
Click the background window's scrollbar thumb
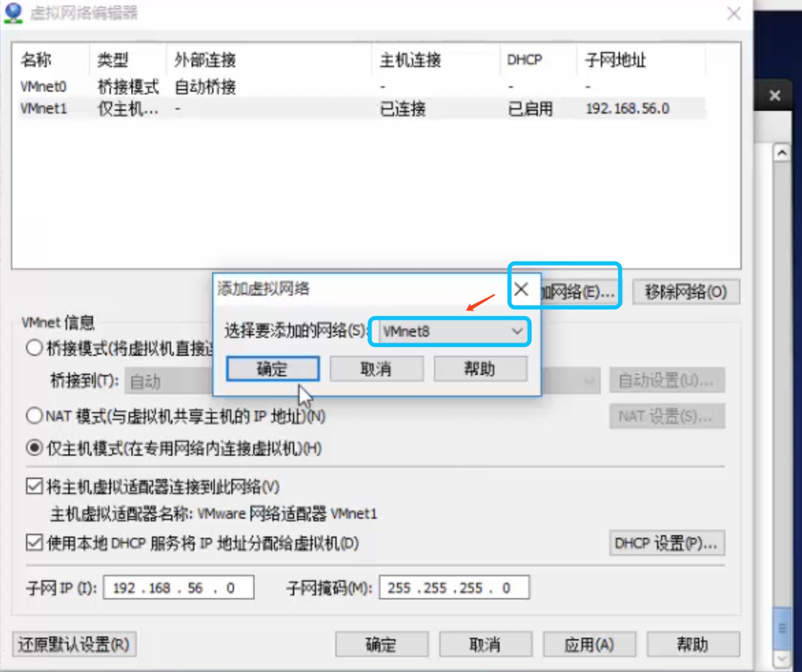click(x=782, y=627)
